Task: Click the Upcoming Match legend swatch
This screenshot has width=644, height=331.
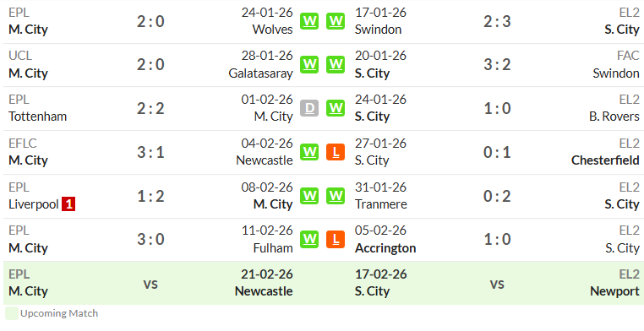Action: point(12,313)
